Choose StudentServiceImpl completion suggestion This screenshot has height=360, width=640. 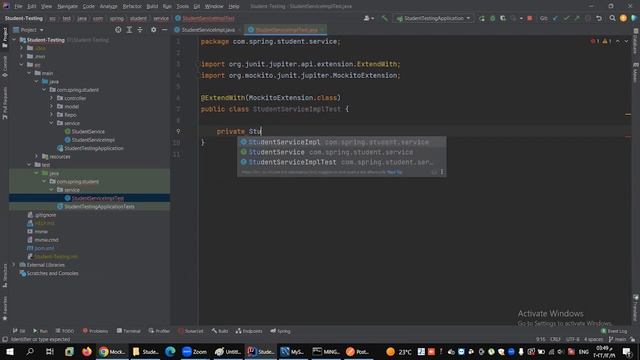point(342,142)
